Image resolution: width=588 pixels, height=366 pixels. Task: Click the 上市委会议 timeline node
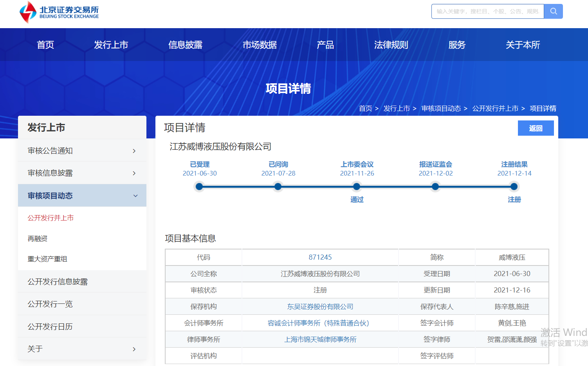[357, 187]
